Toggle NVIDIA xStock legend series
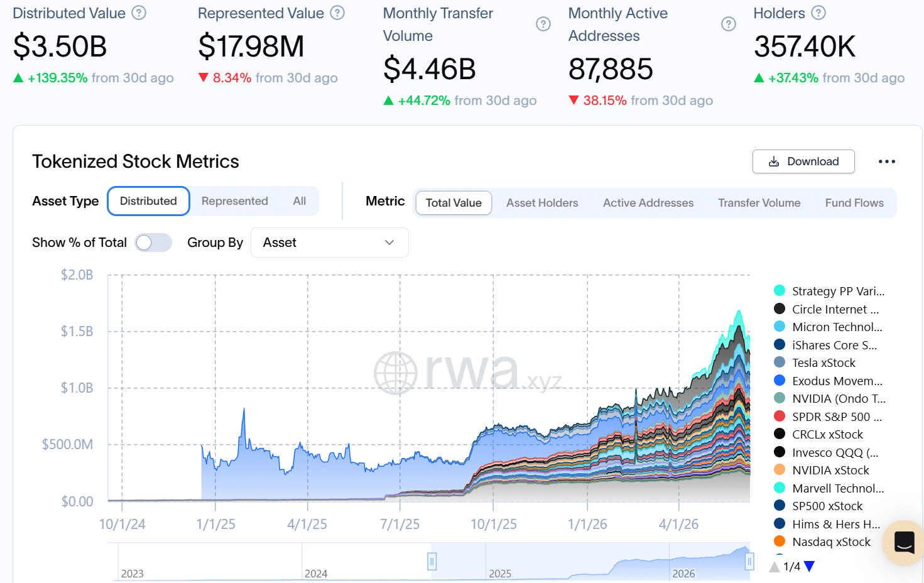Screen dimensions: 924x583 tap(822, 470)
